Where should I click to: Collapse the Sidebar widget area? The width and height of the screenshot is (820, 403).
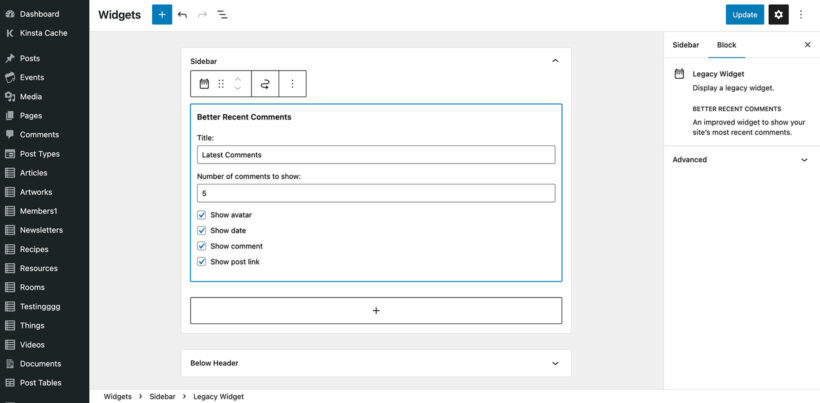pyautogui.click(x=555, y=61)
